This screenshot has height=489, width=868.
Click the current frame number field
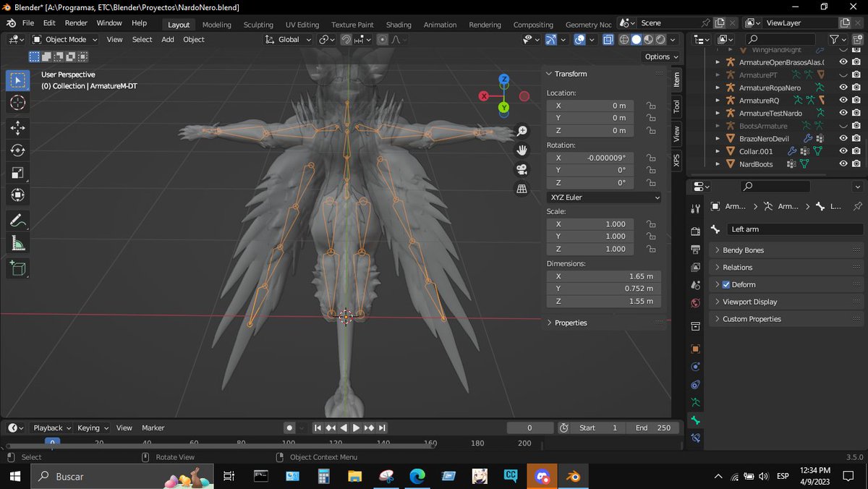click(530, 428)
